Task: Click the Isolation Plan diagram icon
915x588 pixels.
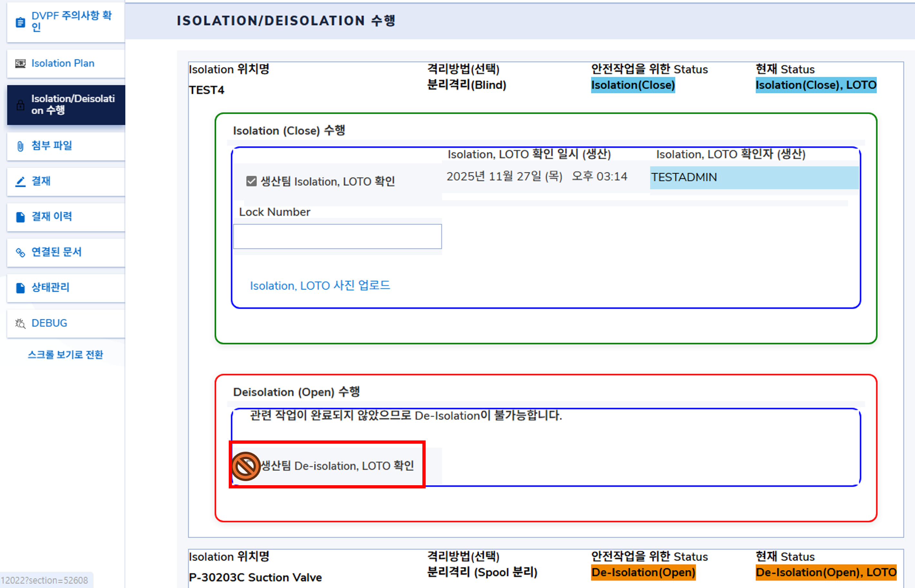Action: click(20, 63)
